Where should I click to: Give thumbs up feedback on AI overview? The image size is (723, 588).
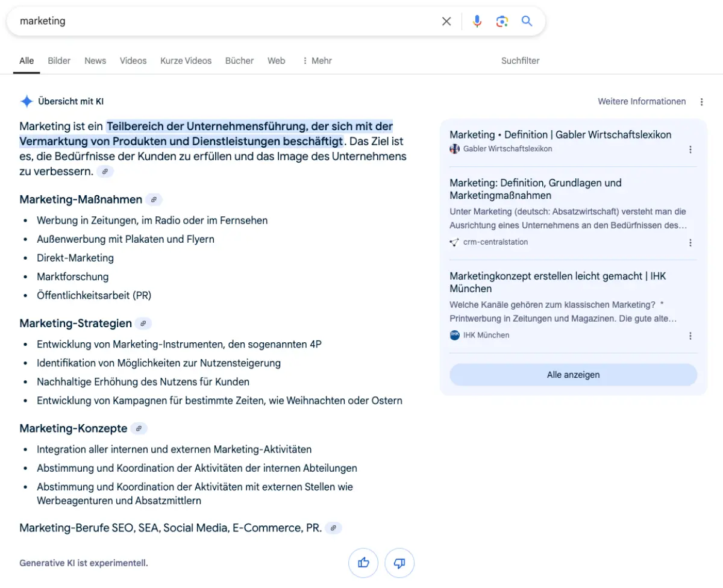point(363,563)
